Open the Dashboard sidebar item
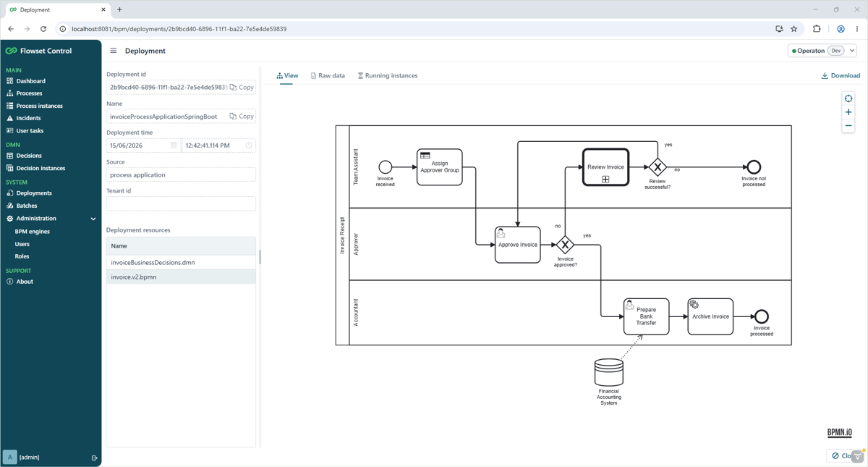Screen dimensions: 868x467 pyautogui.click(x=30, y=81)
